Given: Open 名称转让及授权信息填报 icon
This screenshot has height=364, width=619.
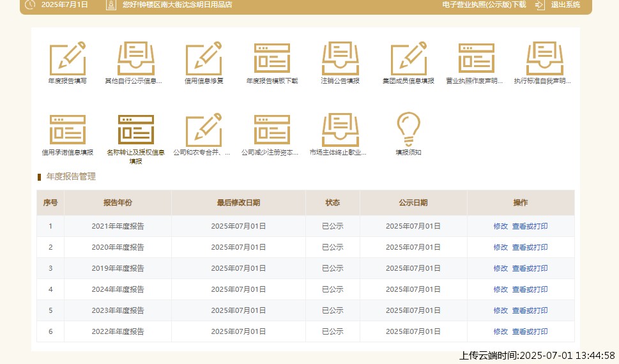Looking at the screenshot, I should coord(136,130).
